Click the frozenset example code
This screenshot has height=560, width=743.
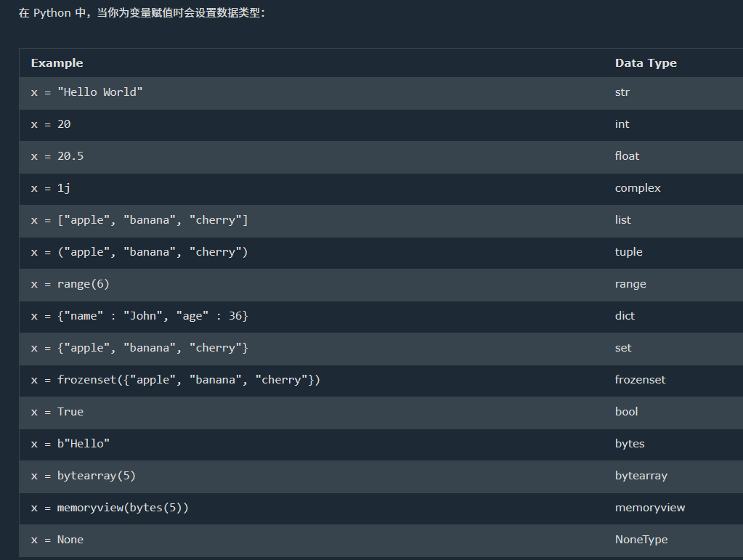coord(176,380)
